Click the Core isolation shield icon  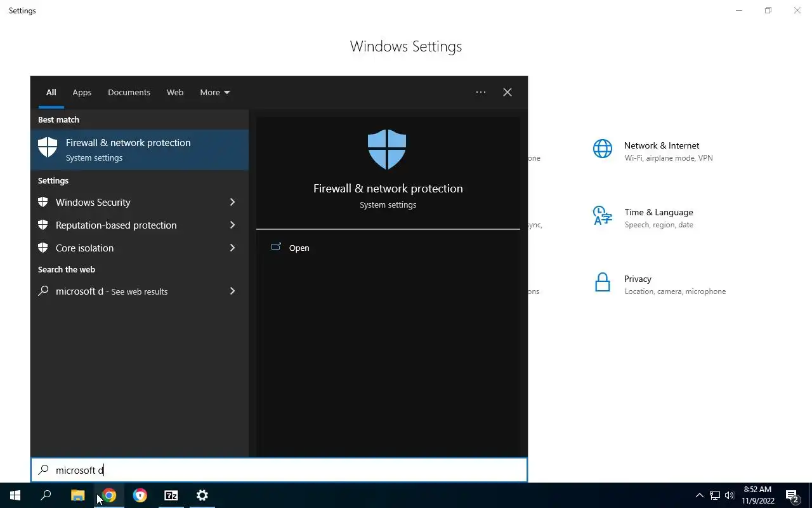coord(43,248)
